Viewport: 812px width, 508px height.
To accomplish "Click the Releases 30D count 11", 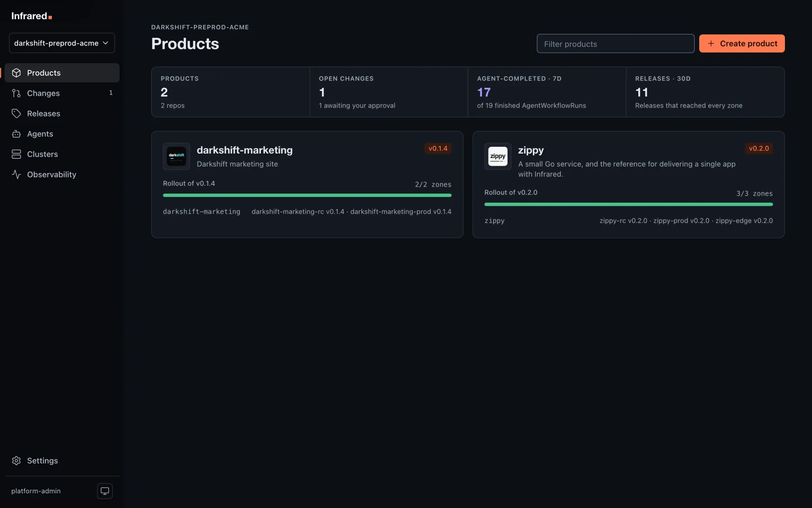I will pos(642,92).
